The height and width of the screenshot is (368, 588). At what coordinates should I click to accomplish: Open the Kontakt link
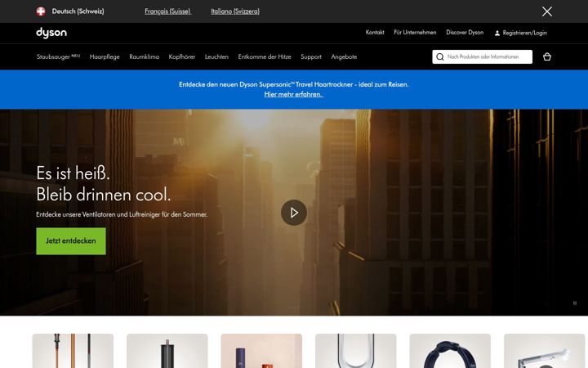(x=375, y=32)
